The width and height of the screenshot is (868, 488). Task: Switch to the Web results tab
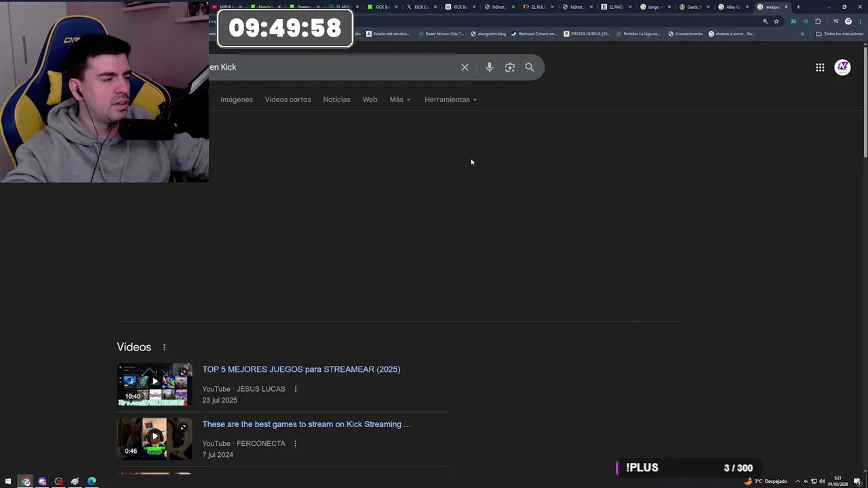click(x=370, y=100)
